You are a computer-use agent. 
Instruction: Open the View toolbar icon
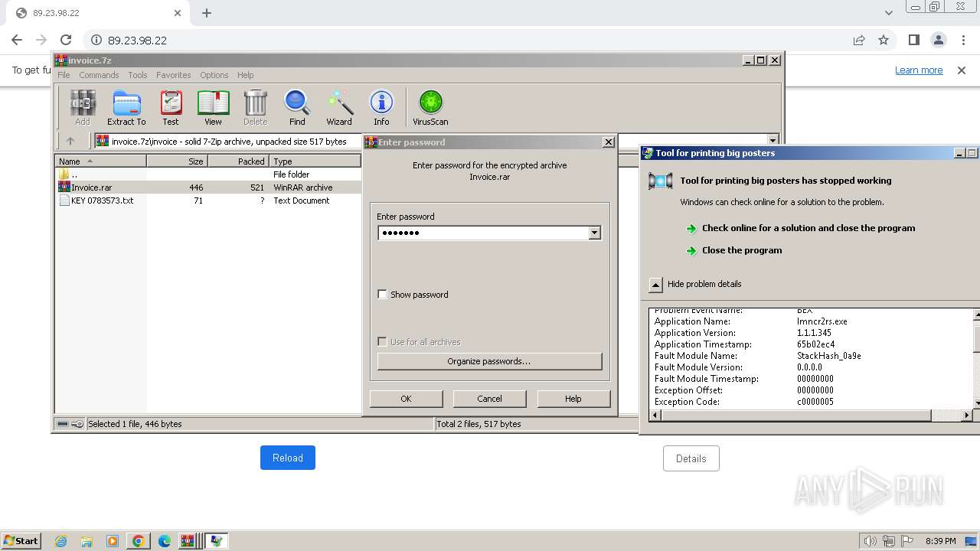pyautogui.click(x=213, y=107)
